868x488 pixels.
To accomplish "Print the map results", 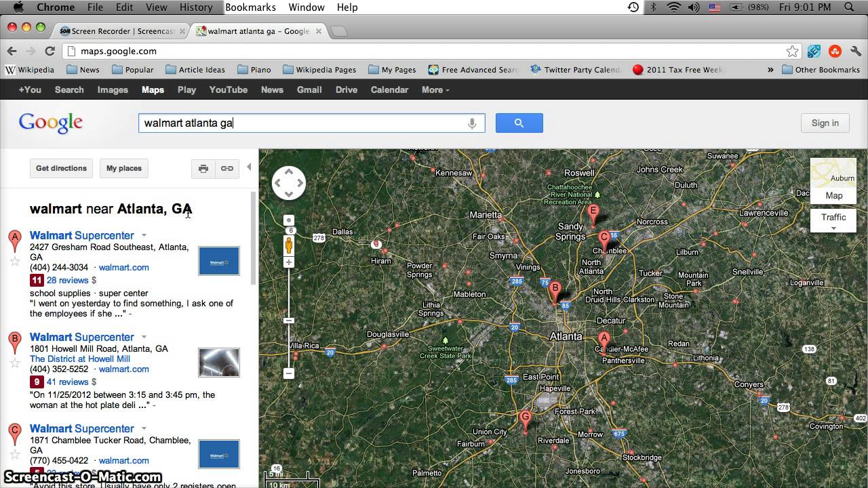I will click(x=203, y=169).
